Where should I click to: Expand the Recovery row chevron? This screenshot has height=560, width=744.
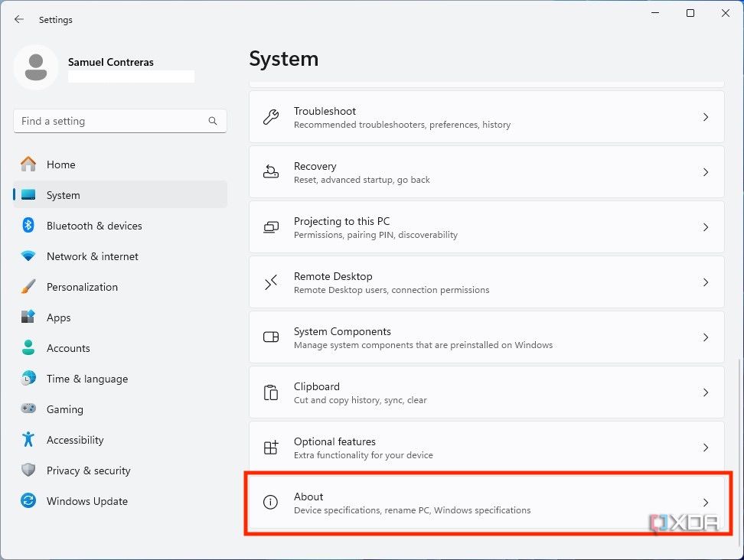point(706,171)
